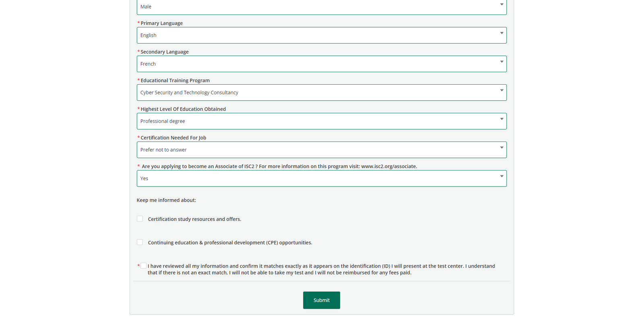Check the Certification study resources and offers box
This screenshot has height=320, width=644.
tap(140, 218)
